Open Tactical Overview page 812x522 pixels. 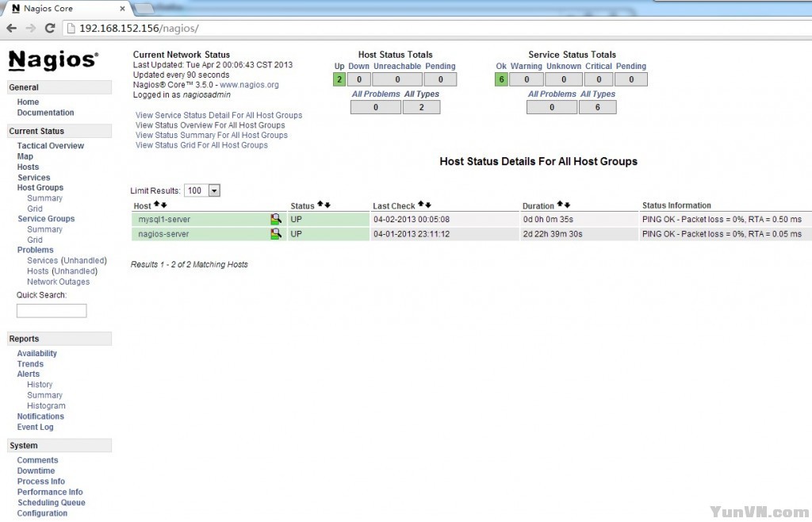[50, 145]
